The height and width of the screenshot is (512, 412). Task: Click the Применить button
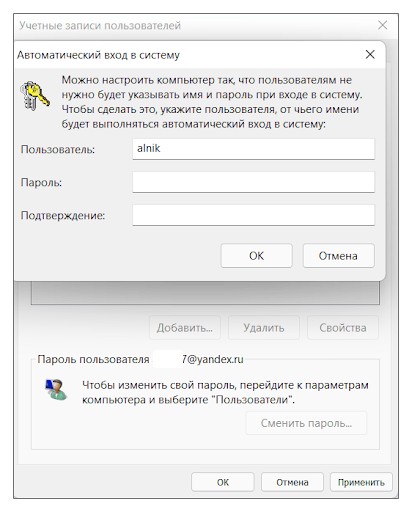coord(361,482)
